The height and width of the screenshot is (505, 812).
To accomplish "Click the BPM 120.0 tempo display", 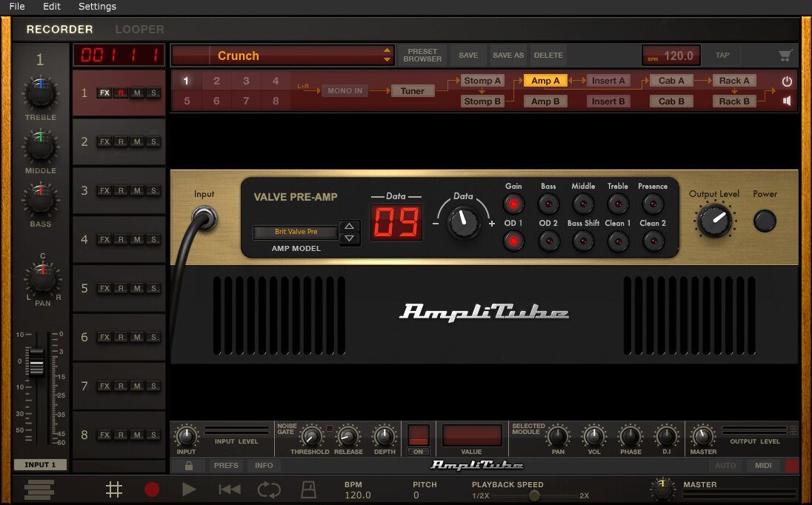I will 671,56.
